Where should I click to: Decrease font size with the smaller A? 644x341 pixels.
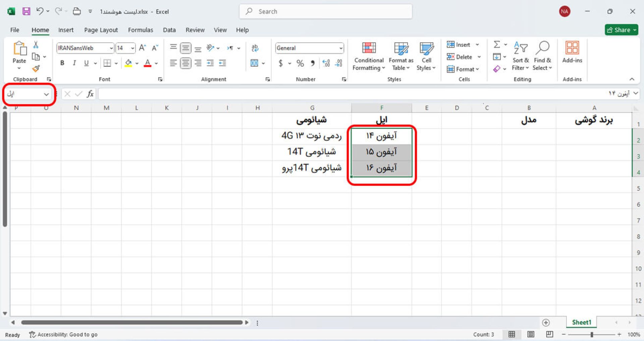(155, 48)
